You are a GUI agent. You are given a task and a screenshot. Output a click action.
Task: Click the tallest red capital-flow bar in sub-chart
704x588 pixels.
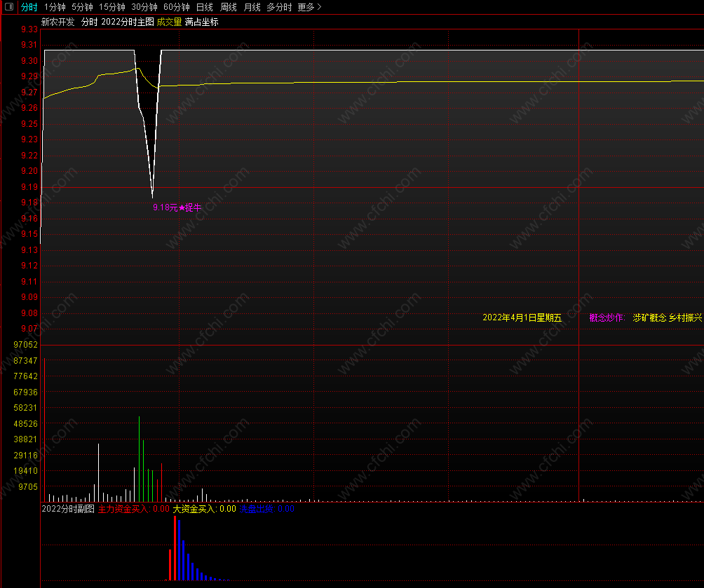point(175,548)
